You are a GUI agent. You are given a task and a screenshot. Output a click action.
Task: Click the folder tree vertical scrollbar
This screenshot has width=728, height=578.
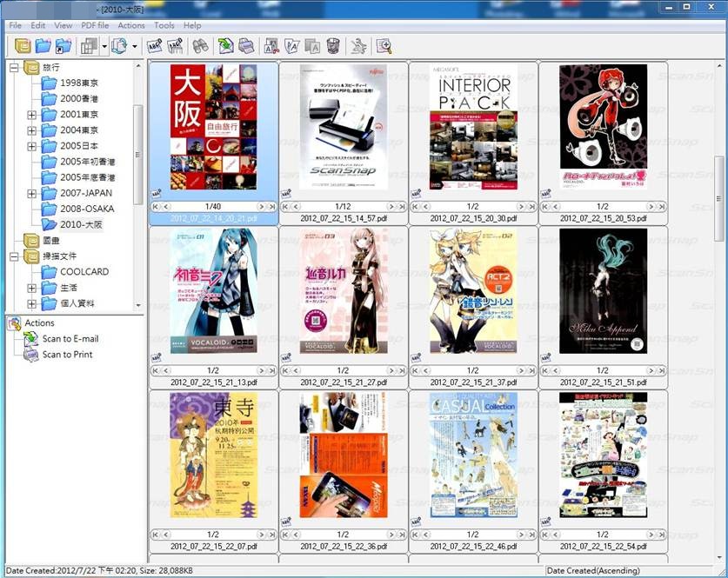[x=138, y=155]
